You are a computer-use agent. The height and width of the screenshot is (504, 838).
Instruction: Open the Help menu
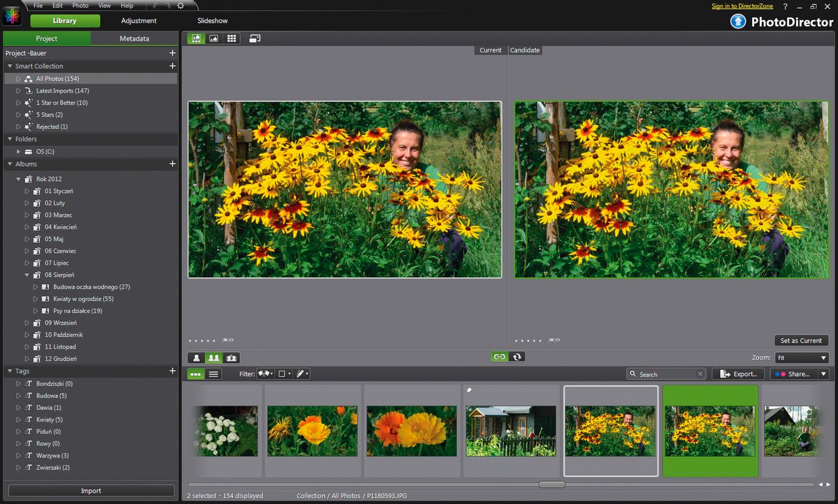[x=127, y=5]
